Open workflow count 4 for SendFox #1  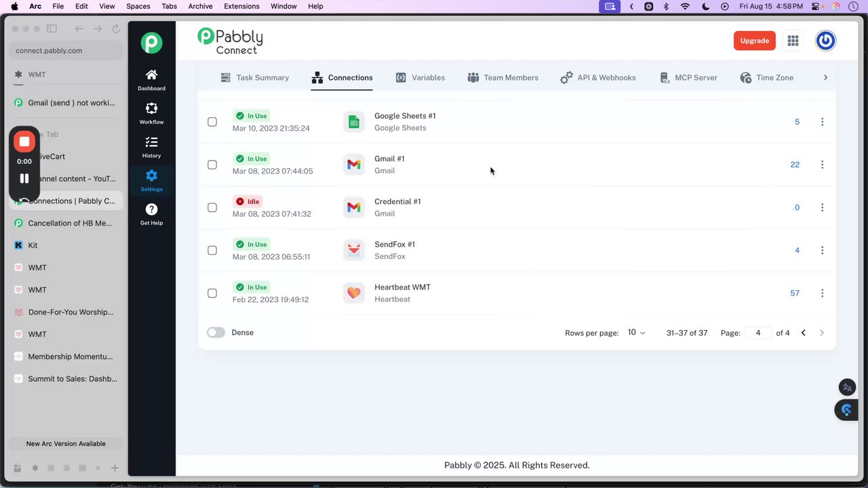point(797,250)
